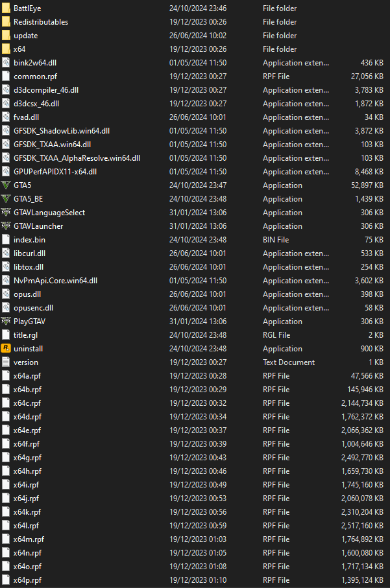Select the libtox.dll file name
This screenshot has width=390, height=588.
29,267
